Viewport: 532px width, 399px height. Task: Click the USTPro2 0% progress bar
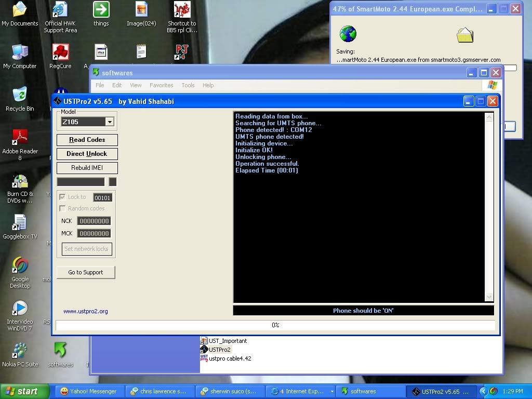point(275,325)
